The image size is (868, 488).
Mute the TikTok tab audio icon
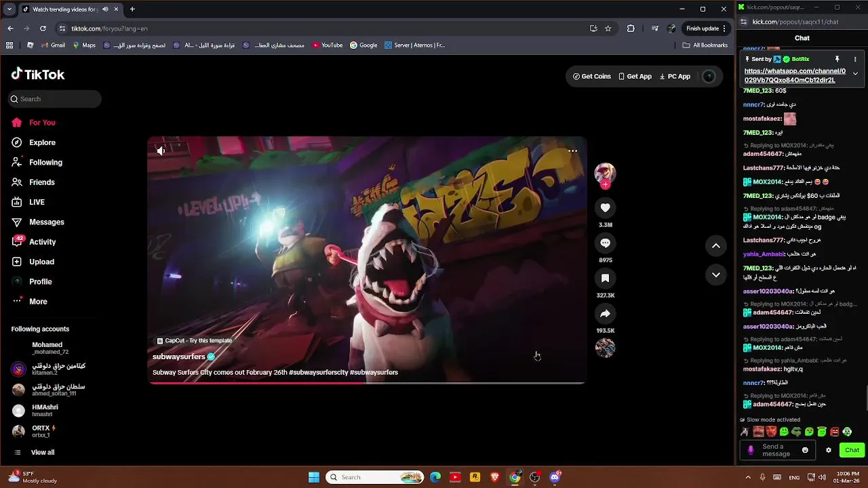click(x=105, y=9)
